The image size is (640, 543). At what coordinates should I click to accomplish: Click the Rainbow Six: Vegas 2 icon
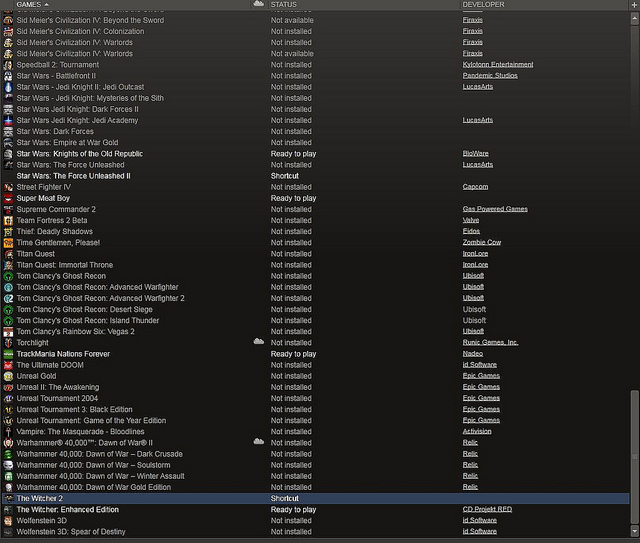click(x=8, y=332)
